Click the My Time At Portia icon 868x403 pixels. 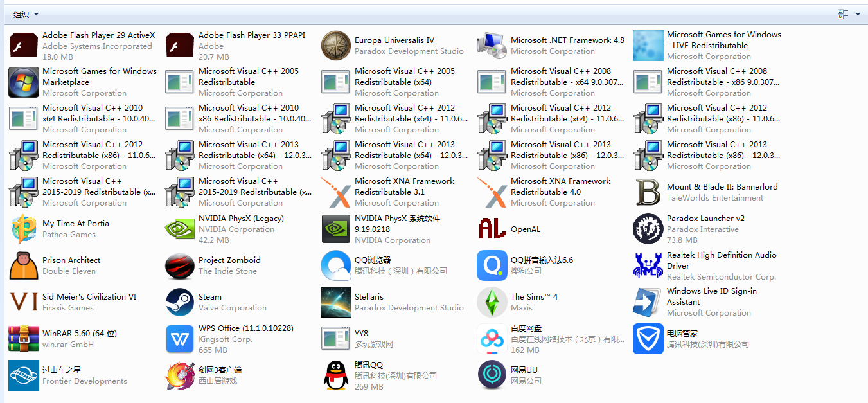[x=24, y=229]
